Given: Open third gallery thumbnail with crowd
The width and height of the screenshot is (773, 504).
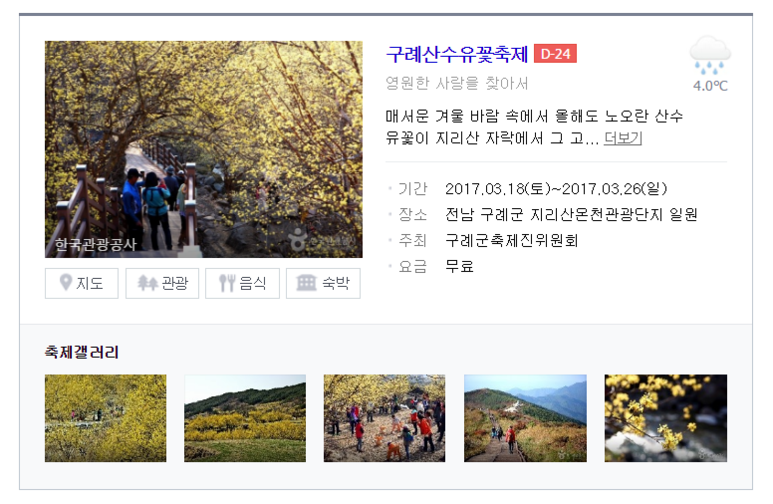Looking at the screenshot, I should click(x=385, y=418).
